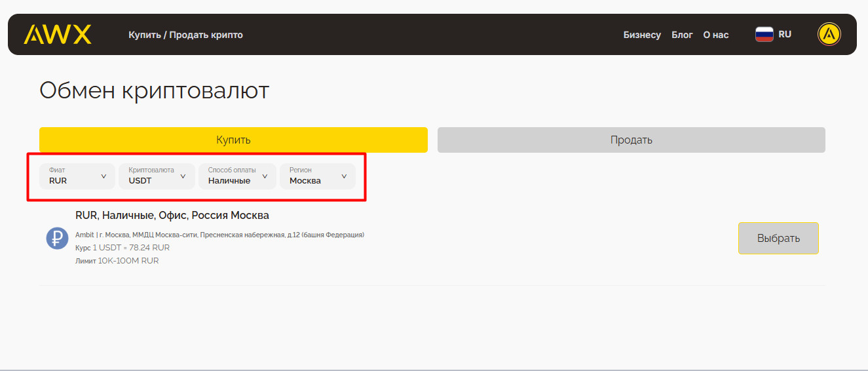Image resolution: width=868 pixels, height=371 pixels.
Task: Click the Ambit office address text
Action: click(x=219, y=235)
